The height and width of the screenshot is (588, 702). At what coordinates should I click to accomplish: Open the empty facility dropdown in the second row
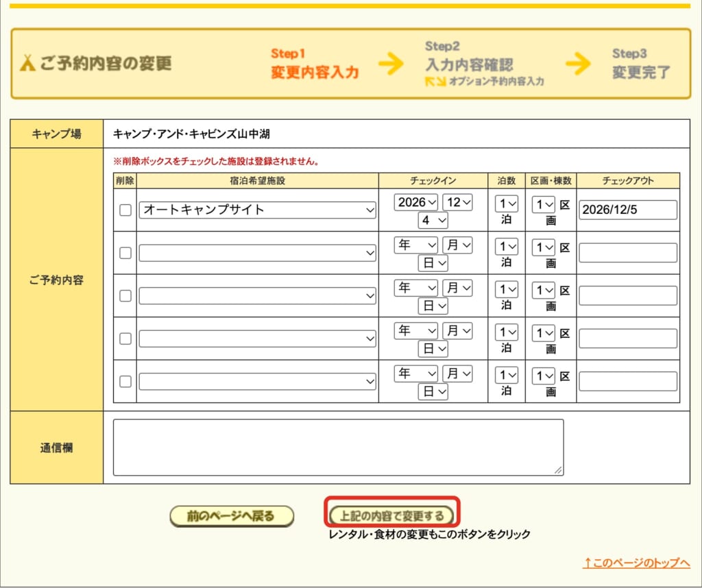[258, 253]
